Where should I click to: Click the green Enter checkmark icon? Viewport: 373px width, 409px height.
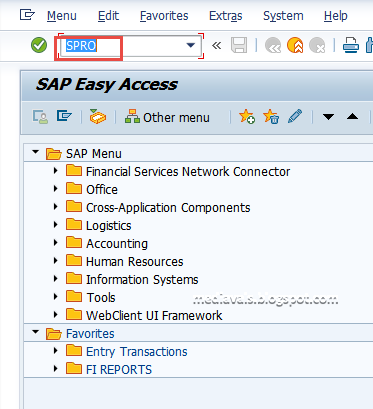(x=39, y=45)
